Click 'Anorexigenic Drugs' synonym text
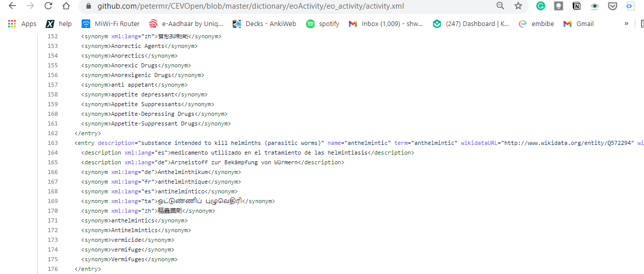 pyautogui.click(x=141, y=76)
